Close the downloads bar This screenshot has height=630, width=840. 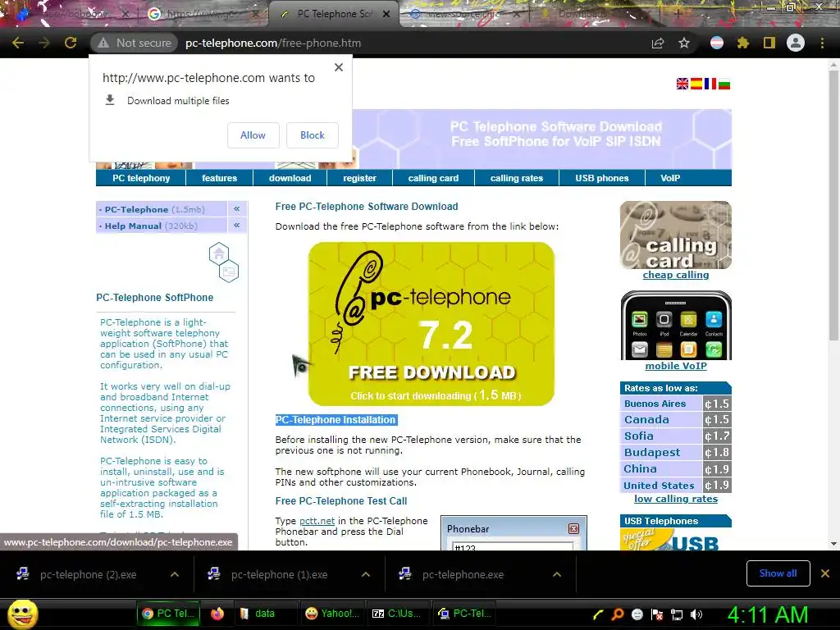[825, 573]
